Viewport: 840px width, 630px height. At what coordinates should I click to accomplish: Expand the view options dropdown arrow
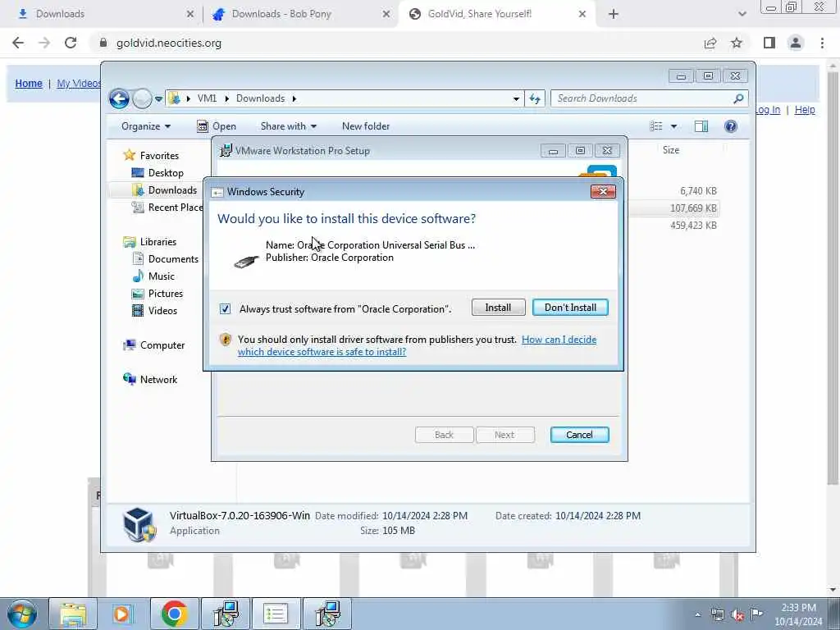pos(674,126)
